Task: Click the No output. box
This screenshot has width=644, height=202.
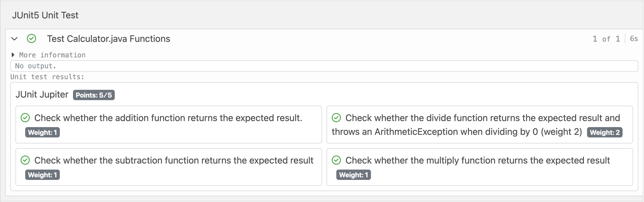Action: (x=324, y=66)
